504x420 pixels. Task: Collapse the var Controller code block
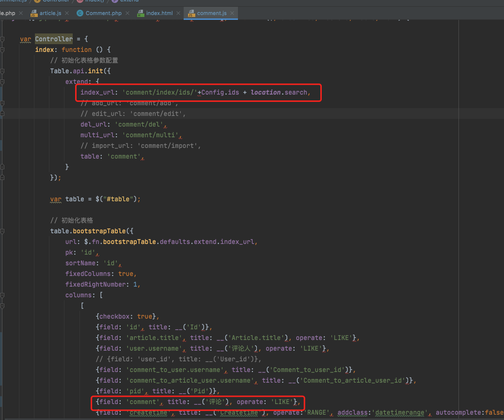(3, 39)
